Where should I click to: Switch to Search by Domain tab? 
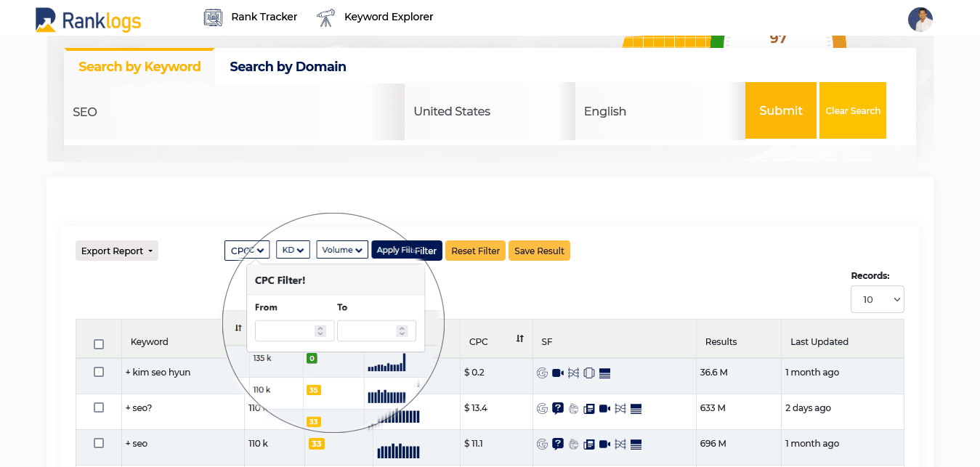(288, 67)
